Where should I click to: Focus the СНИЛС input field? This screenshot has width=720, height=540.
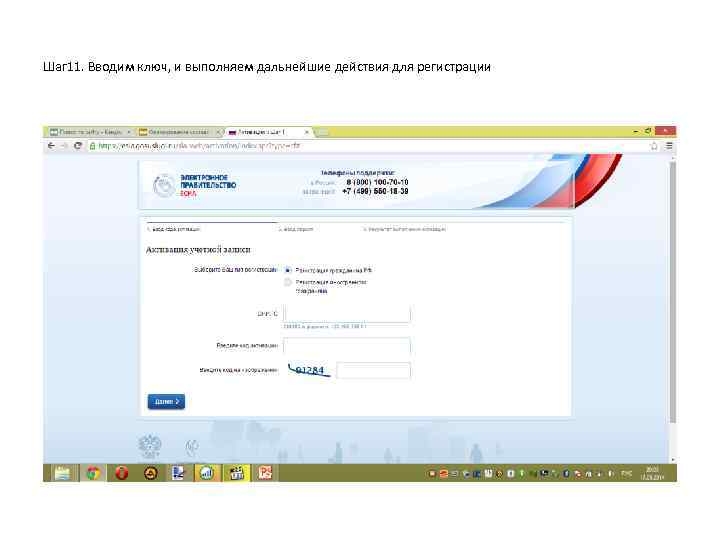pos(347,314)
